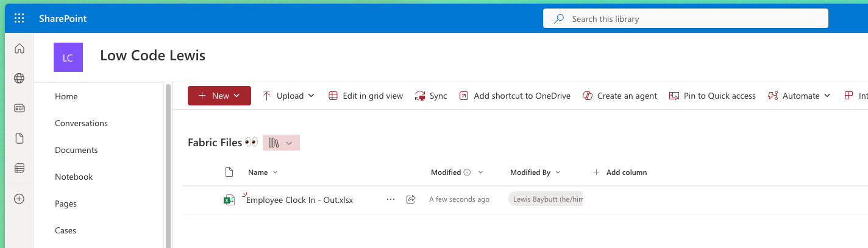Expand the Automate menu

click(x=799, y=96)
